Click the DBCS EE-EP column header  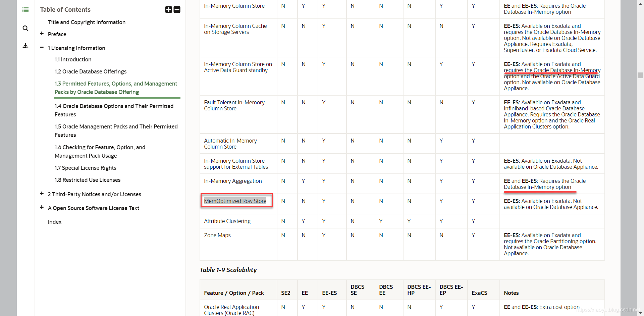[451, 290]
